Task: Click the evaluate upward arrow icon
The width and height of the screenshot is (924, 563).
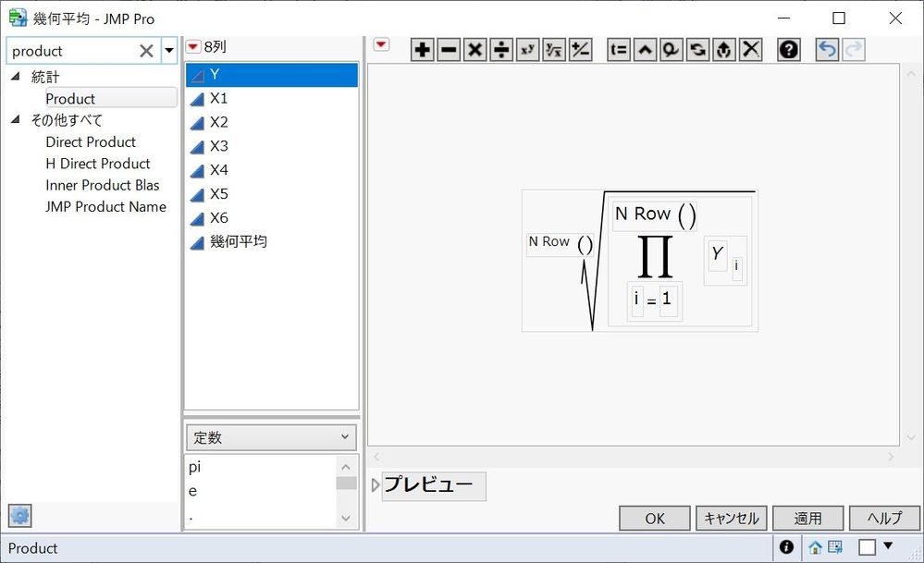Action: pyautogui.click(x=724, y=50)
